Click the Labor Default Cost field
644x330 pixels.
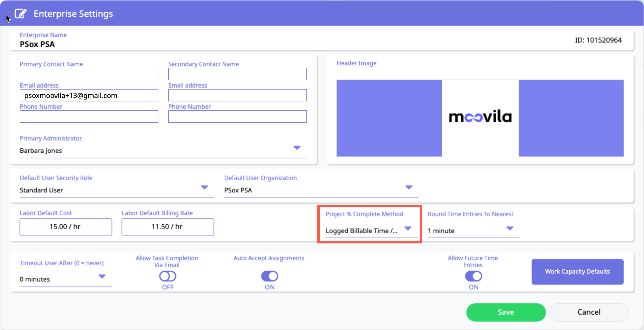(66, 227)
